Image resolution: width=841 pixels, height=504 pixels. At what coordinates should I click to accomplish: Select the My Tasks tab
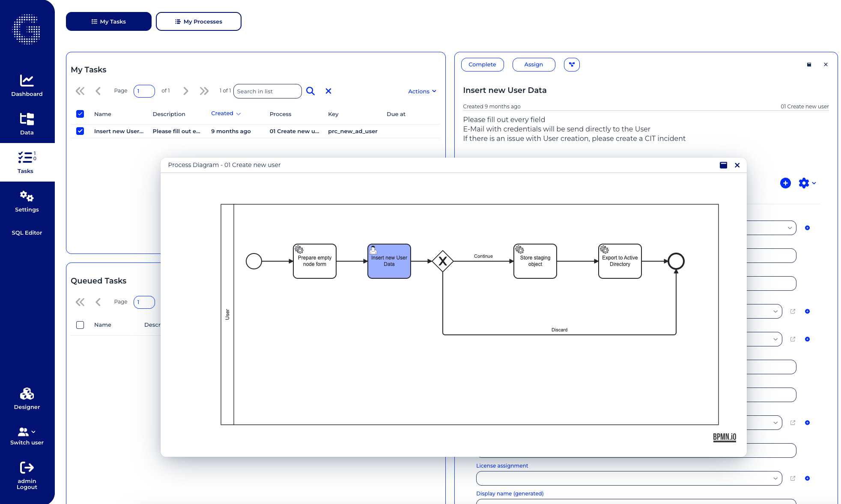109,21
